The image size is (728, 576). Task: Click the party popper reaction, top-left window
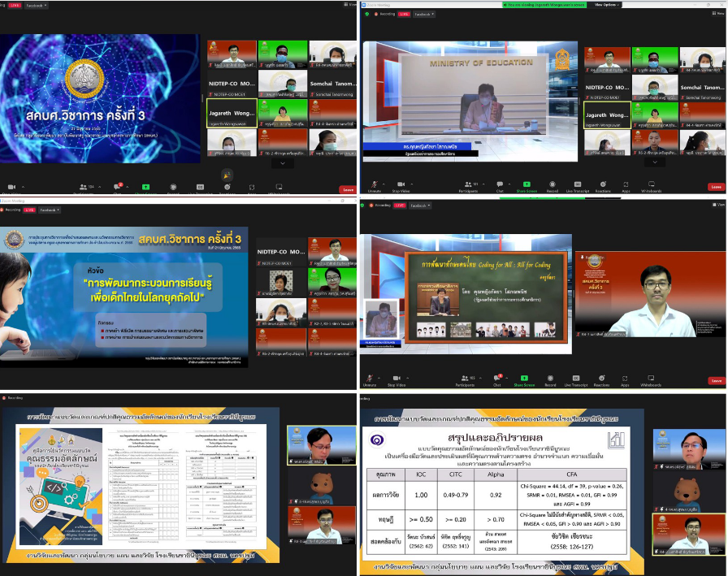[x=227, y=175]
